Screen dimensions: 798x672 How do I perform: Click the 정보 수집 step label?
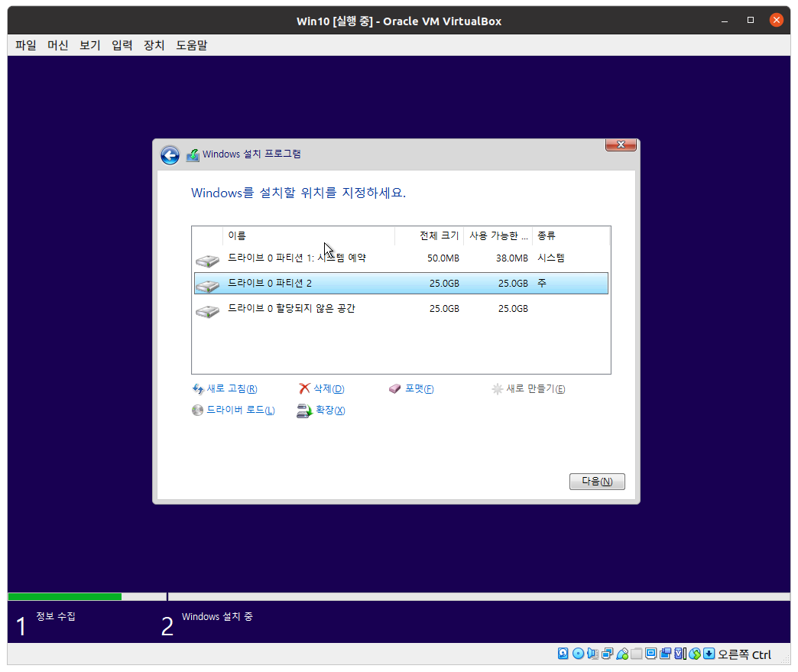point(56,616)
